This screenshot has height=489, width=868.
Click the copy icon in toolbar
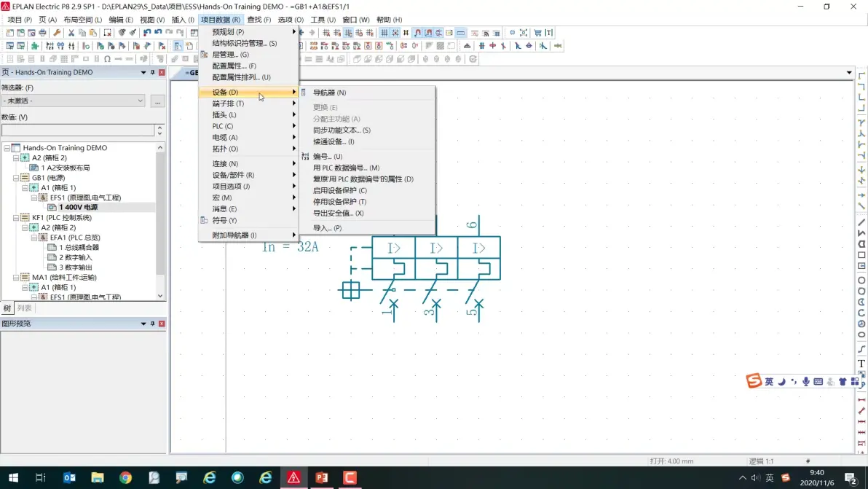click(x=82, y=33)
